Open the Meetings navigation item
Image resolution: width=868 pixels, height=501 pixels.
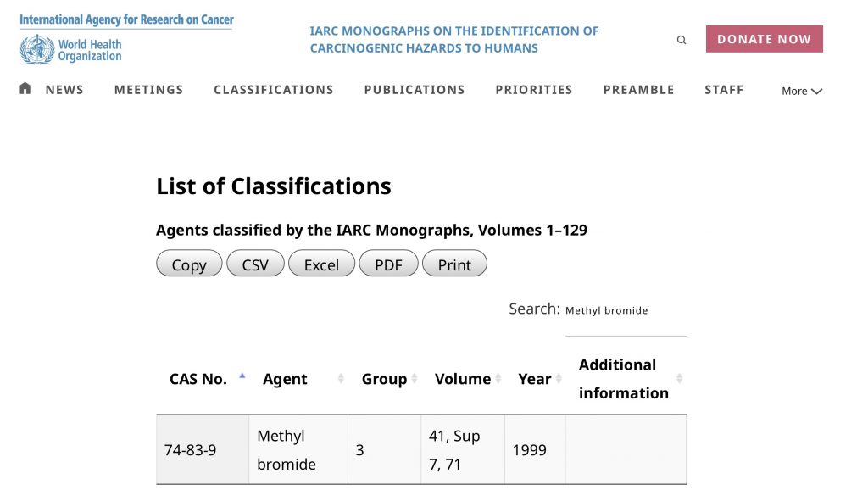148,90
